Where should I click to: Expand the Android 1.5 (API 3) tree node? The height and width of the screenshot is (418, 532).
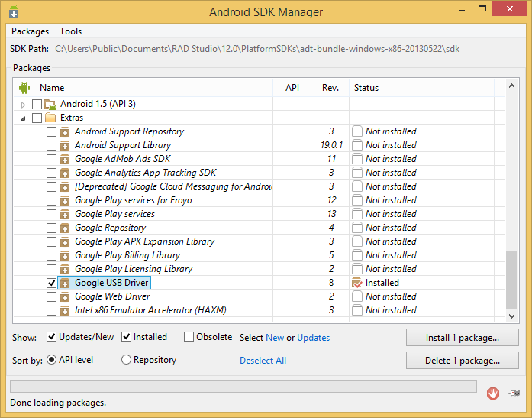tap(23, 105)
